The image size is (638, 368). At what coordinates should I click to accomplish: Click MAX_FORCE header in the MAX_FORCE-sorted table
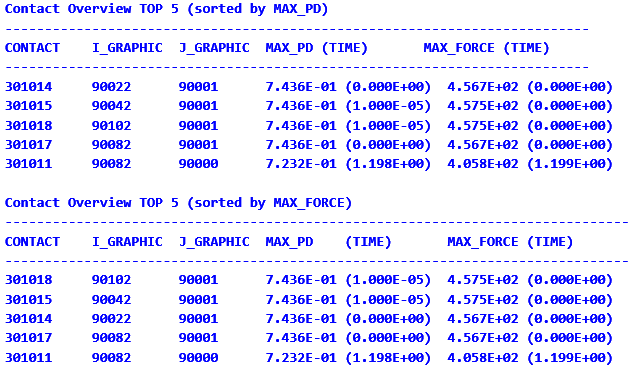coord(483,242)
